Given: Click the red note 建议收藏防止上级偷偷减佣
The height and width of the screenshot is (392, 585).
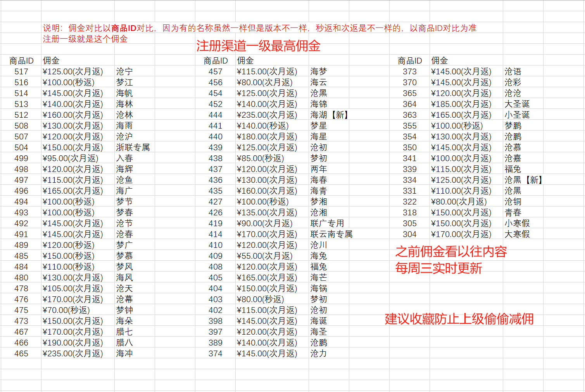Looking at the screenshot, I should click(459, 319).
